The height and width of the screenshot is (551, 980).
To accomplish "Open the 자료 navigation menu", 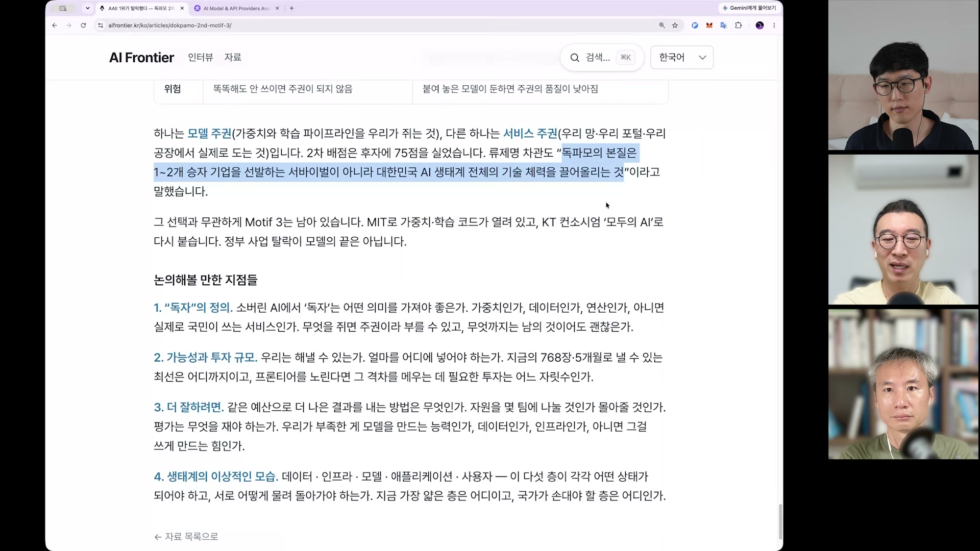I will point(233,58).
